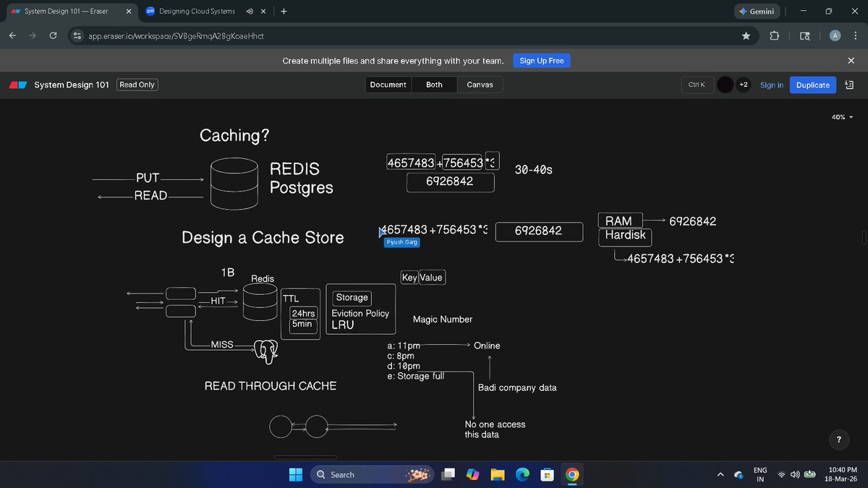View site information icon
Image resolution: width=868 pixels, height=488 pixels.
[77, 35]
